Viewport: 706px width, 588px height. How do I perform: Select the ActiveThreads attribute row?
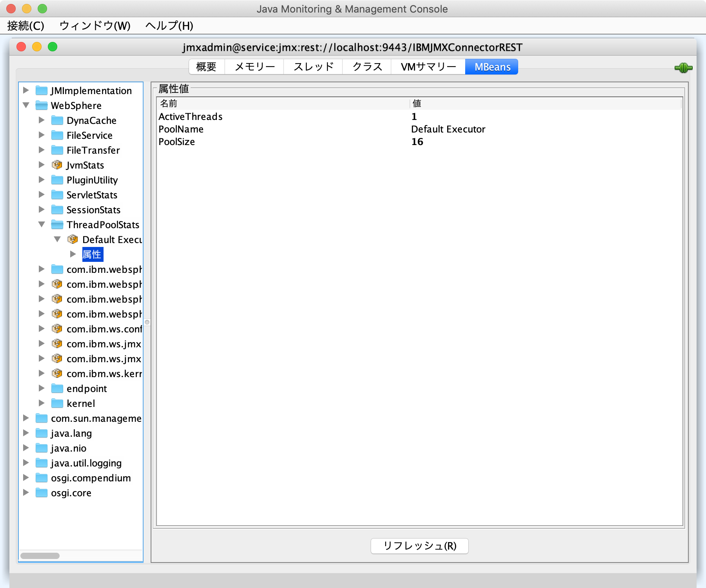[419, 116]
